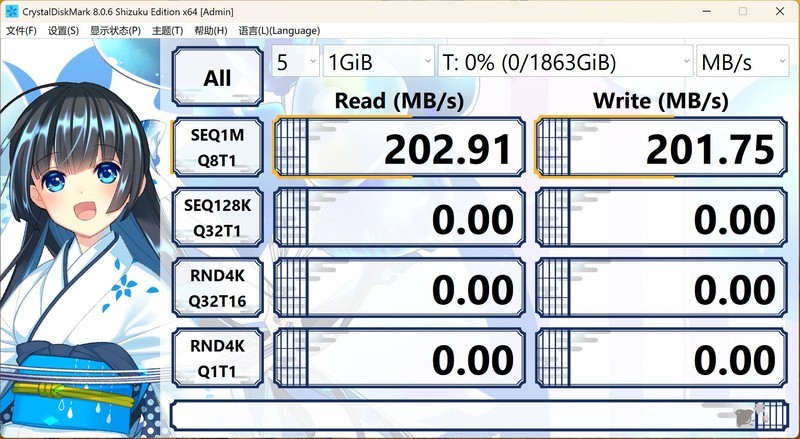Screen dimensions: 800x439
Task: Start the RND4K Q32T16 test
Action: (x=217, y=287)
